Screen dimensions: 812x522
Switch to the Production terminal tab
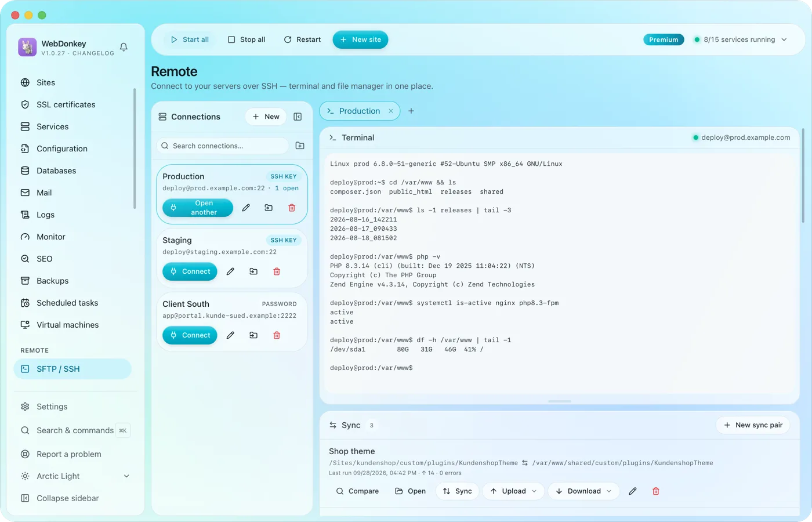pos(360,111)
